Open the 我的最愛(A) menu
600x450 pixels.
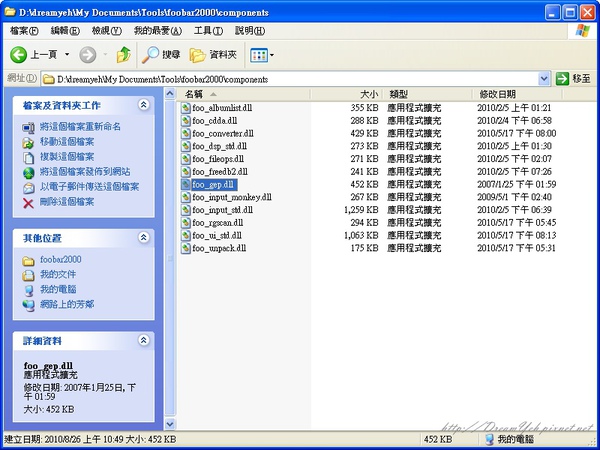click(158, 31)
